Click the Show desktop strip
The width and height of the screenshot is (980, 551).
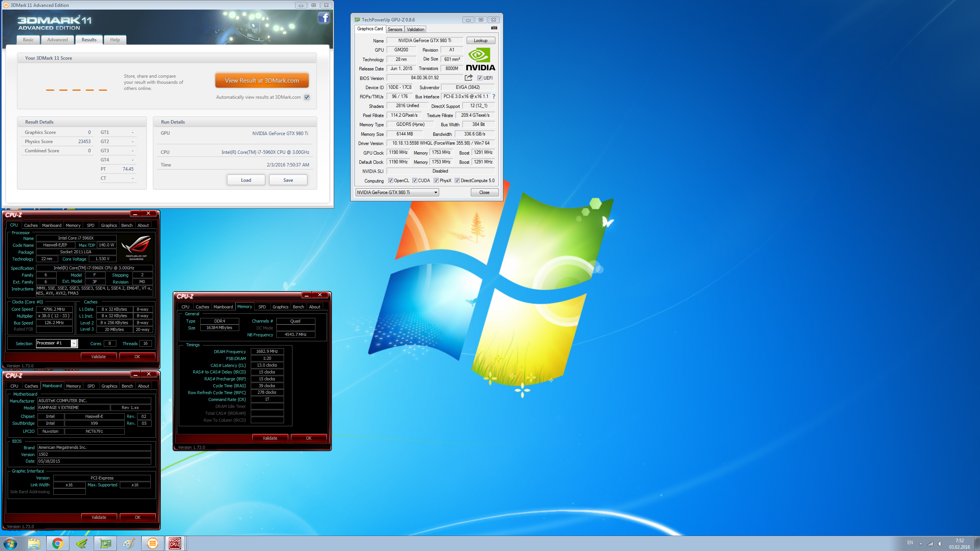[977, 543]
